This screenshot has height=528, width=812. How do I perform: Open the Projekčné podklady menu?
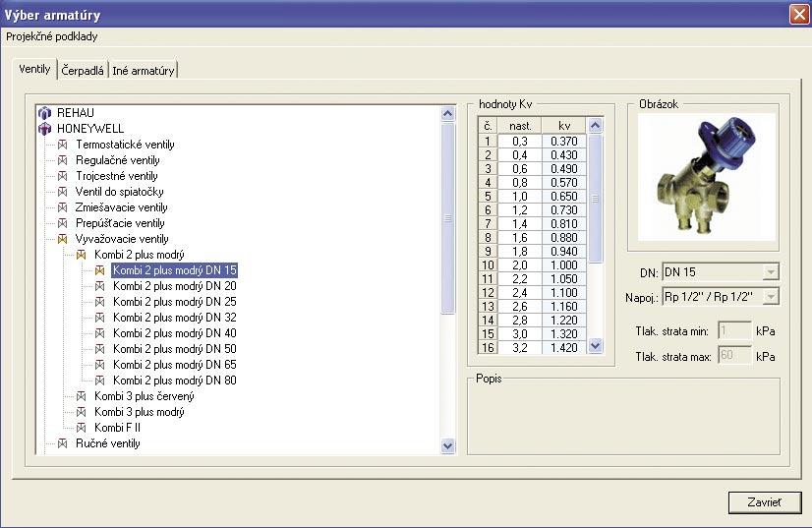pos(52,36)
